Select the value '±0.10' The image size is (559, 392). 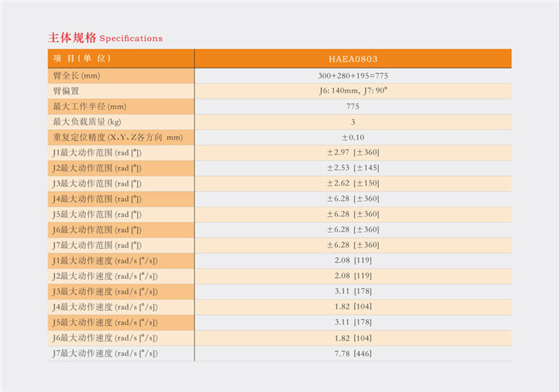tap(353, 137)
